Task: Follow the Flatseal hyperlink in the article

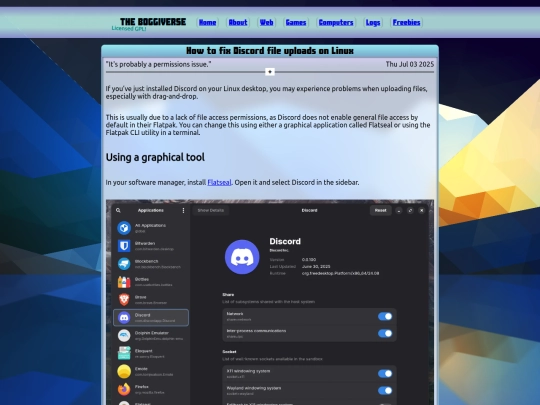Action: pos(219,183)
